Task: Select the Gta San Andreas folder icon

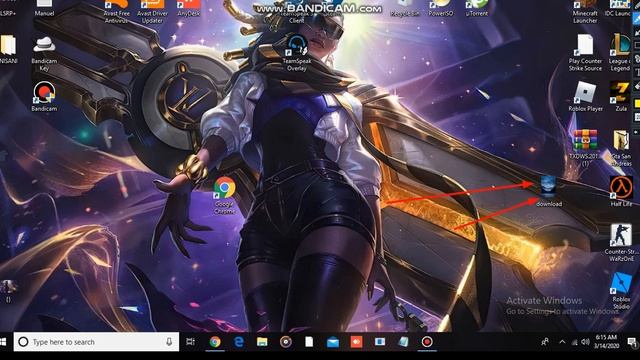Action: pos(621,148)
